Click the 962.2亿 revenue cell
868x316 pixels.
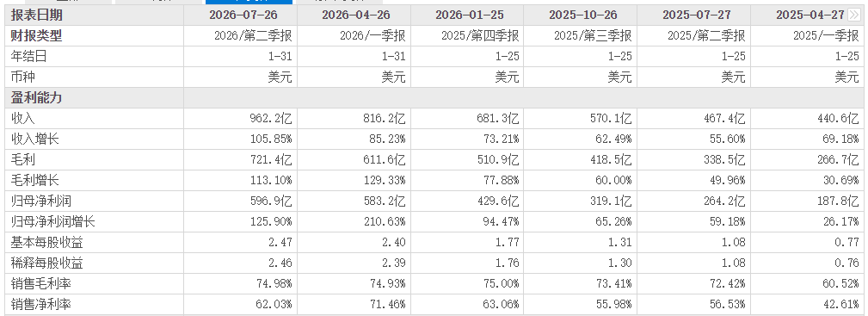271,118
